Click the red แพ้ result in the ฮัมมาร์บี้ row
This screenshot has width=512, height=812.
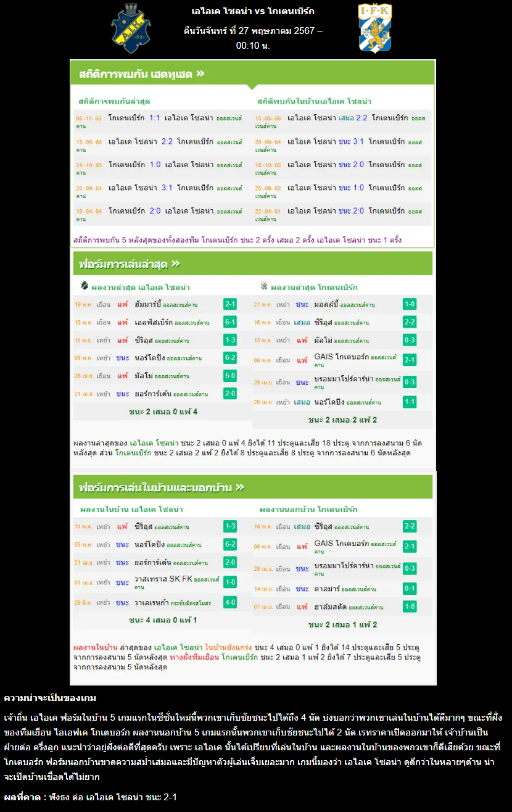coord(122,304)
